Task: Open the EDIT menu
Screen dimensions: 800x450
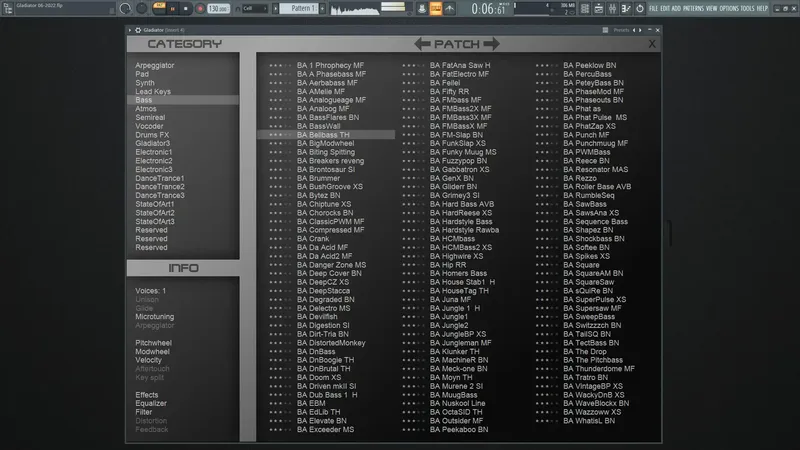Action: [665, 9]
